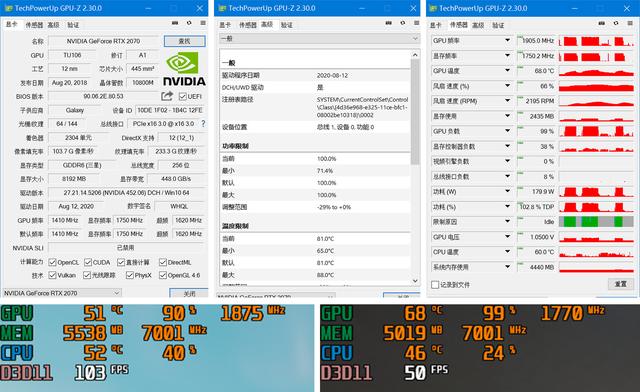
Task: Enable the 记录到文件 checkbox in sensors window
Action: point(435,285)
